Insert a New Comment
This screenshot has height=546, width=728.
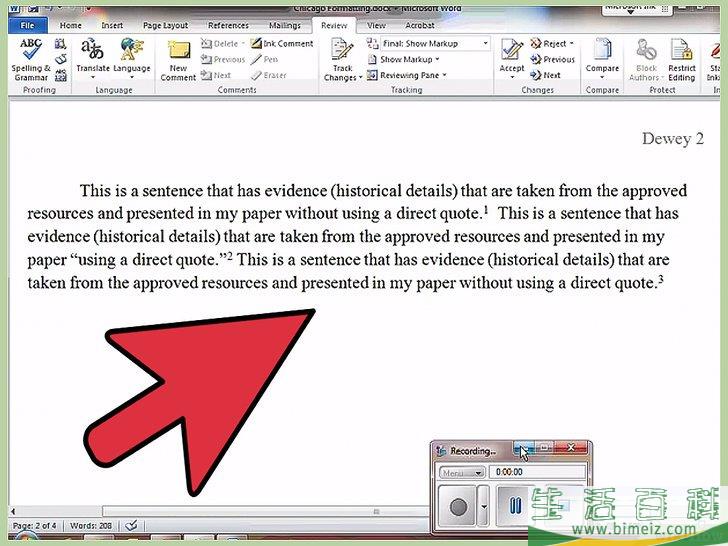178,60
